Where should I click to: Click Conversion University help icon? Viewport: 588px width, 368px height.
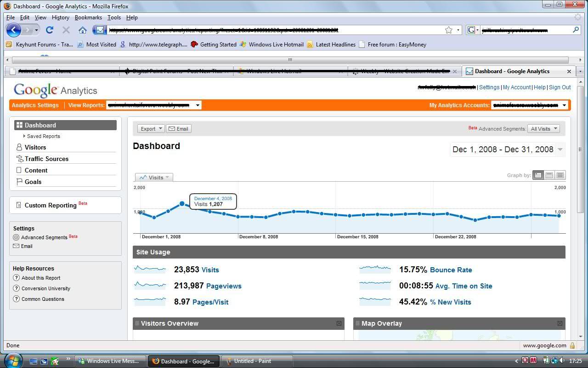(x=17, y=288)
